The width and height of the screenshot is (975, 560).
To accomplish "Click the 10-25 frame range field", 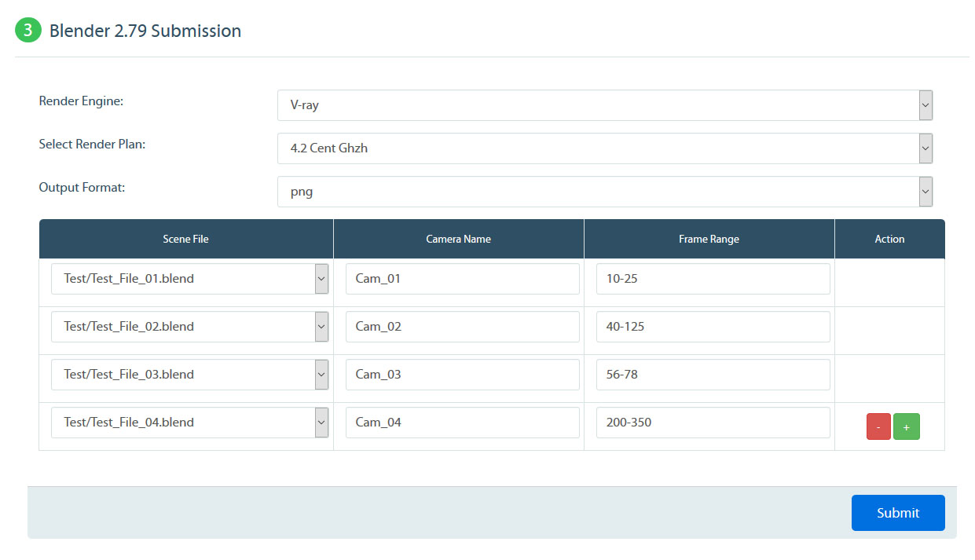I will [713, 279].
